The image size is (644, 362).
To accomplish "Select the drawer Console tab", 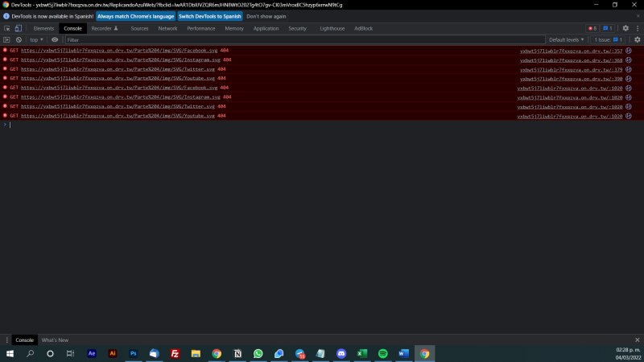I will click(x=25, y=339).
